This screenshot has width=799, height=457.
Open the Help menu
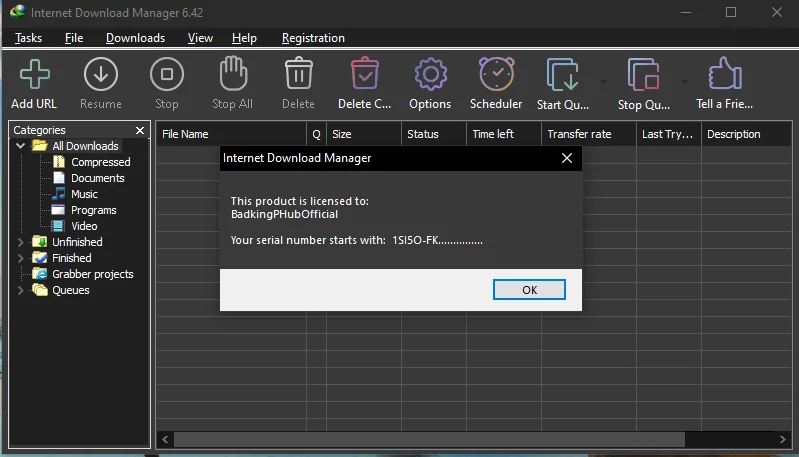244,38
